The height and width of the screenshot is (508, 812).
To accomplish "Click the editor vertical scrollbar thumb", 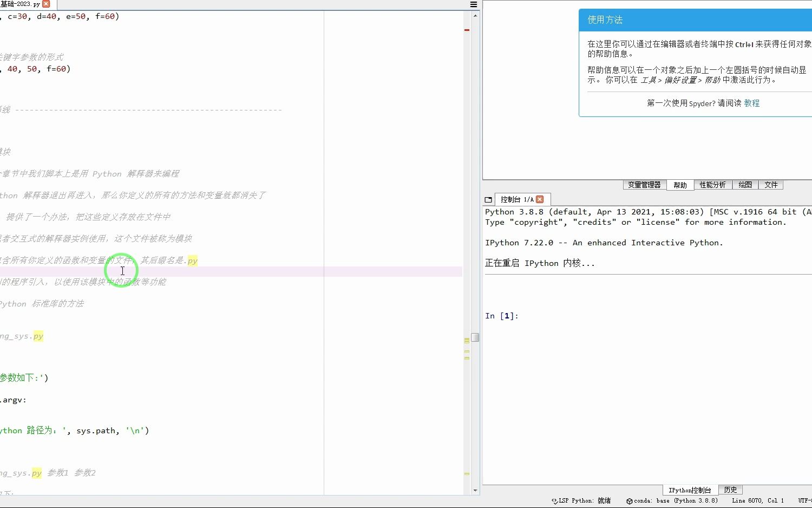I will pyautogui.click(x=475, y=337).
